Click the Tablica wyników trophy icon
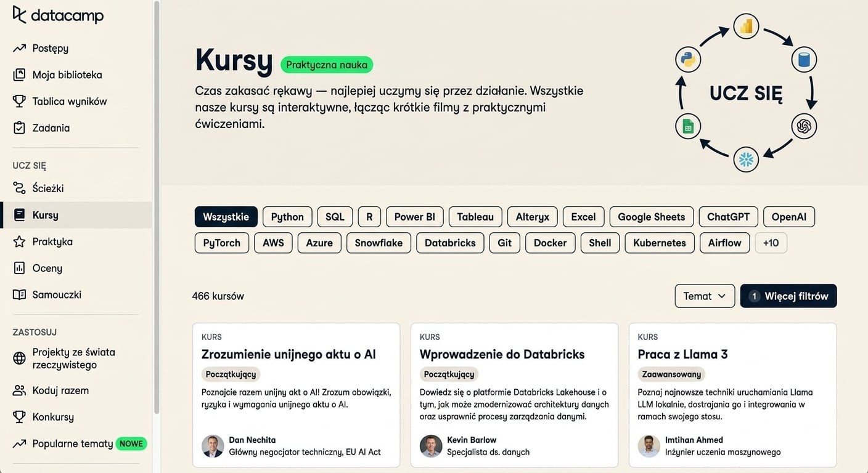The image size is (868, 473). pos(19,101)
